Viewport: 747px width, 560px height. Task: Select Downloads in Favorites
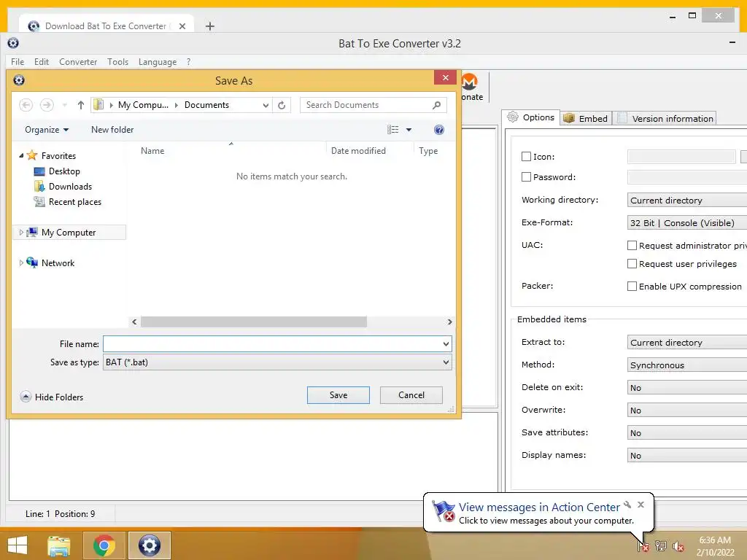63,186
